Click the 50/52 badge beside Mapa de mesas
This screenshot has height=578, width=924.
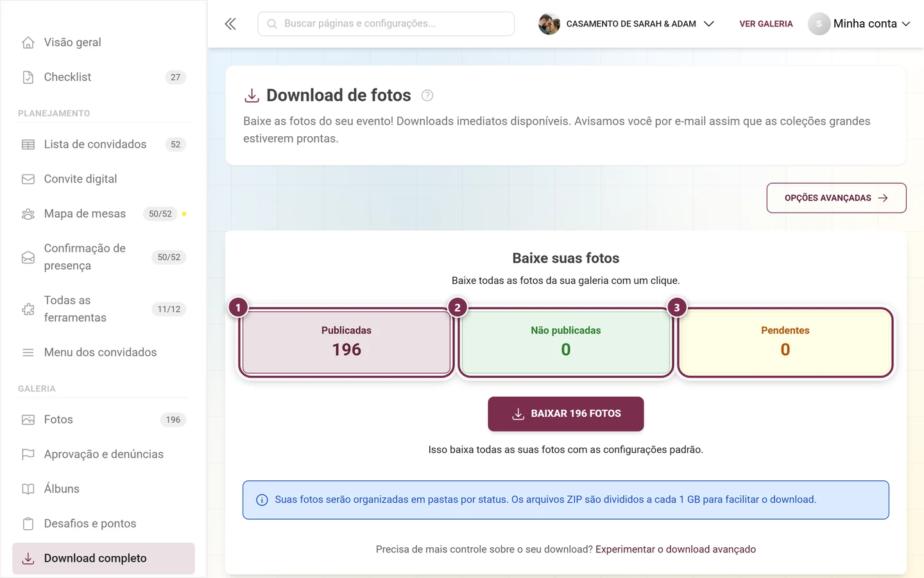[160, 214]
